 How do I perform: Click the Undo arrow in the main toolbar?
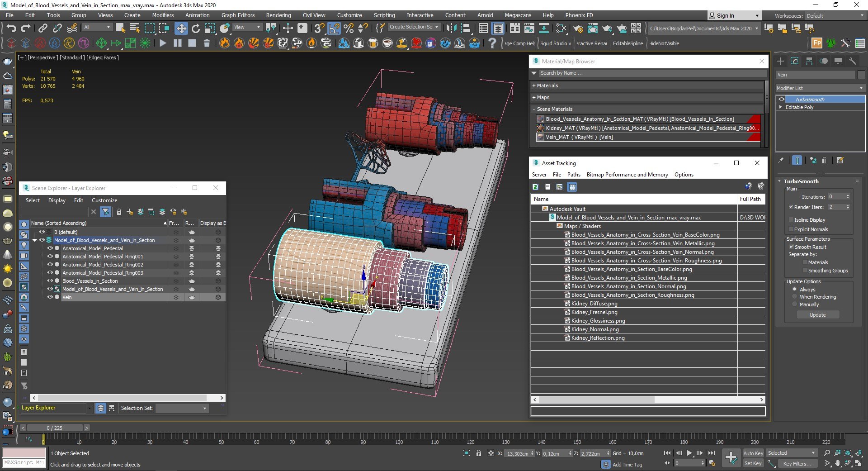click(x=11, y=28)
